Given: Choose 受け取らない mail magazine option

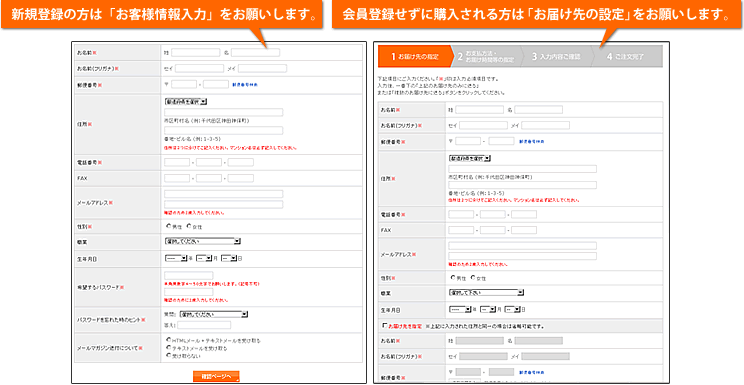Looking at the screenshot, I should [x=168, y=355].
